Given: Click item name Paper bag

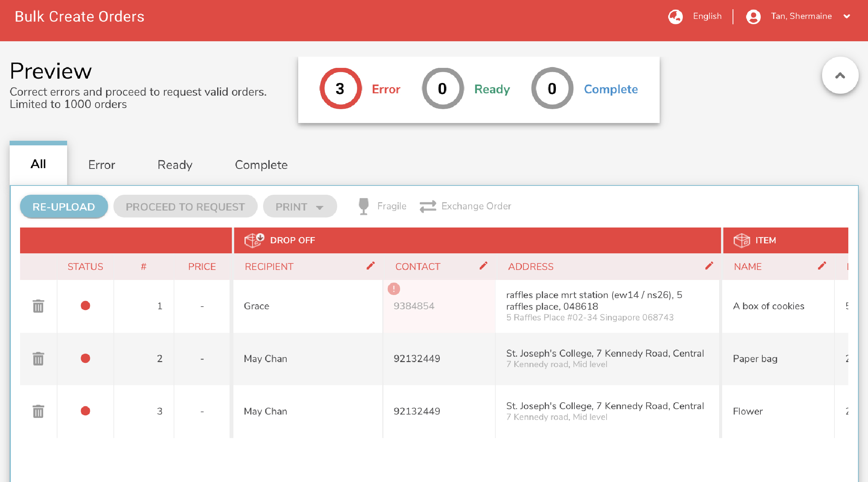Looking at the screenshot, I should tap(755, 359).
